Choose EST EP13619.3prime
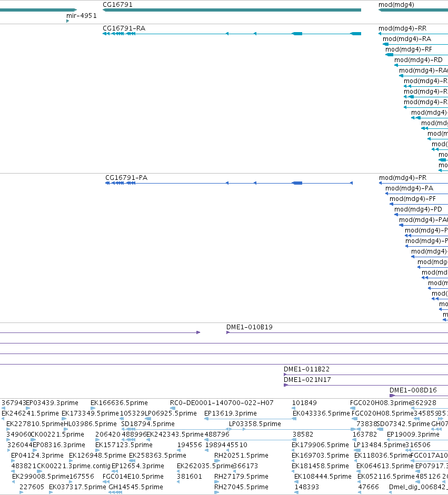The height and width of the screenshot is (495, 448). pyautogui.click(x=231, y=413)
